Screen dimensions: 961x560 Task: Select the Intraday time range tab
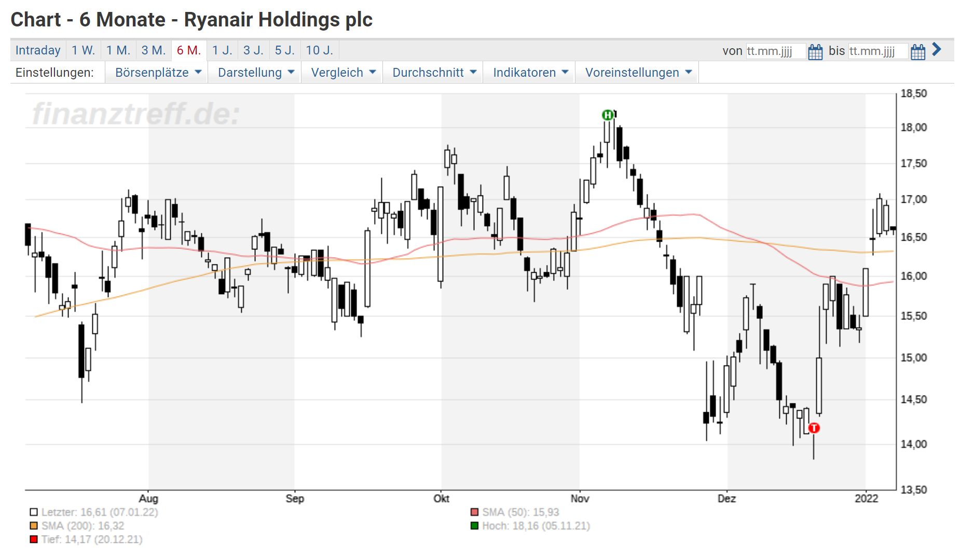pos(38,50)
